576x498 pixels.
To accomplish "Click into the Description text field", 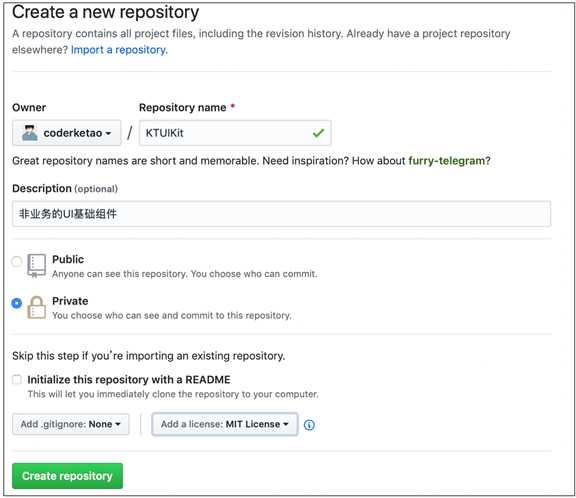I will (281, 214).
